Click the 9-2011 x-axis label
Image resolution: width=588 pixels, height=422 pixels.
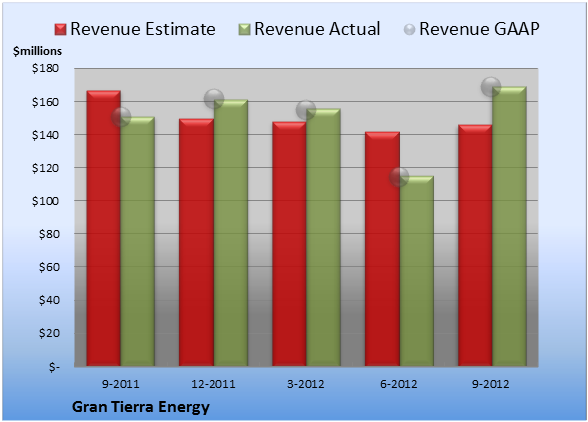pos(120,384)
